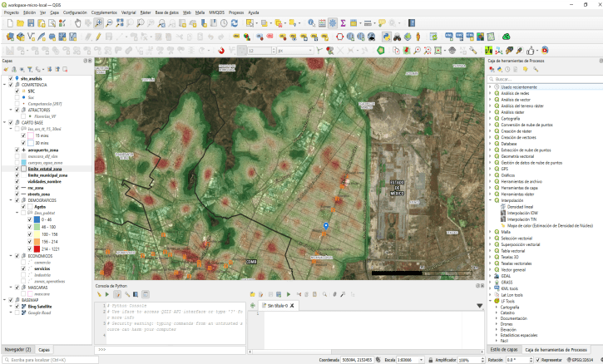This screenshot has height=364, width=603.
Task: Enable snapping with the red magnet icon
Action: 221,51
